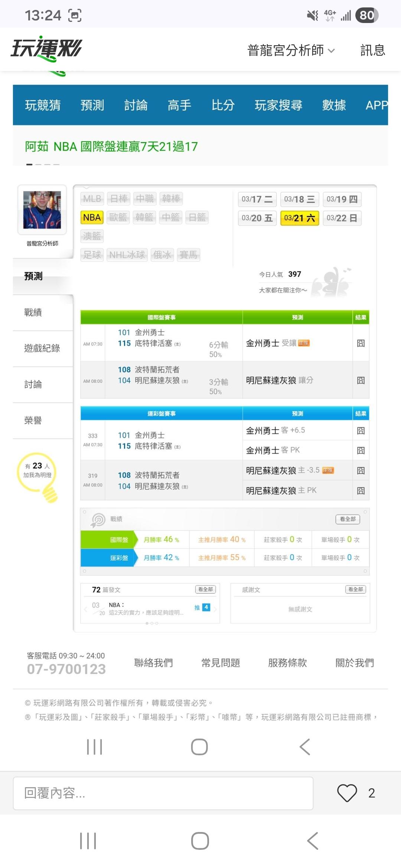Select the 足球 league filter
401x868 pixels.
pos(92,255)
